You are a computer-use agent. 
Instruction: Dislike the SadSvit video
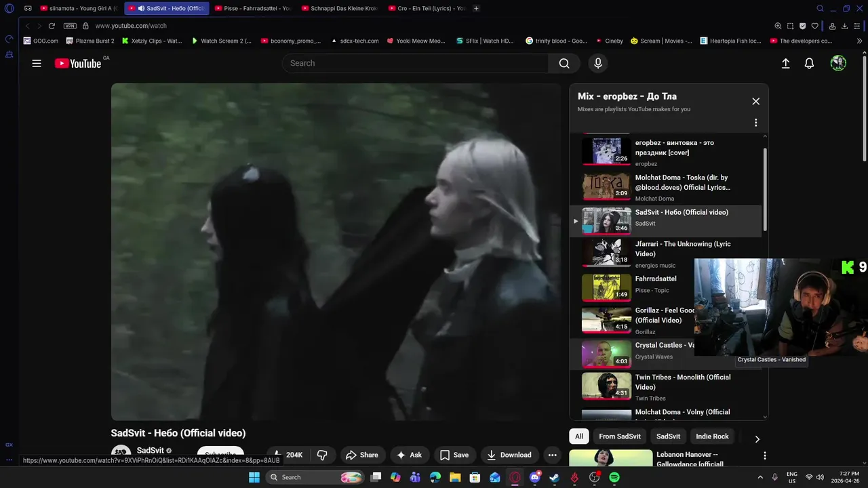tap(323, 455)
